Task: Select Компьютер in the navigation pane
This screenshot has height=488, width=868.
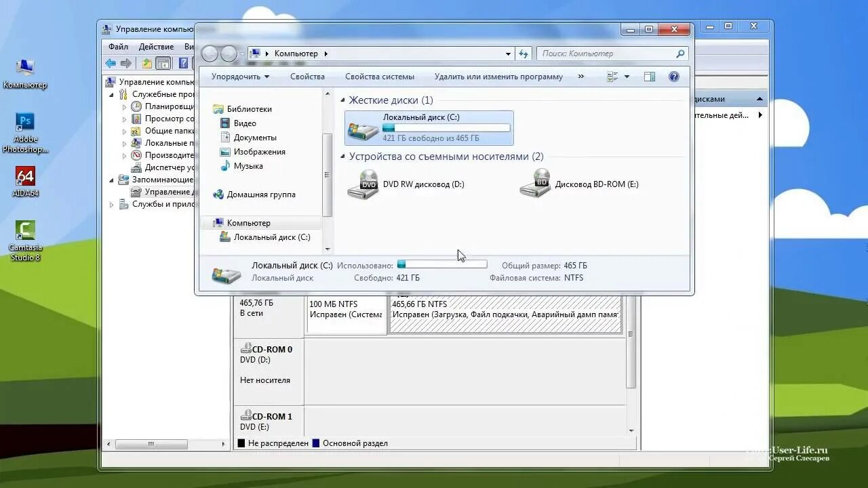Action: (248, 223)
